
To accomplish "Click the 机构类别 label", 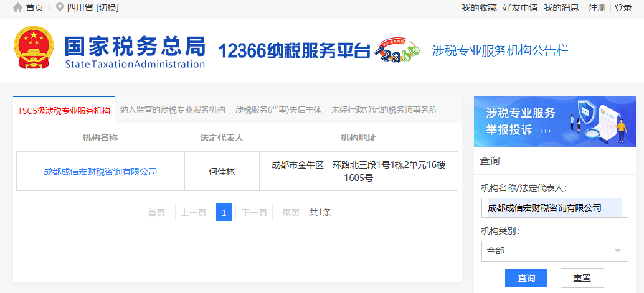I will [500, 231].
